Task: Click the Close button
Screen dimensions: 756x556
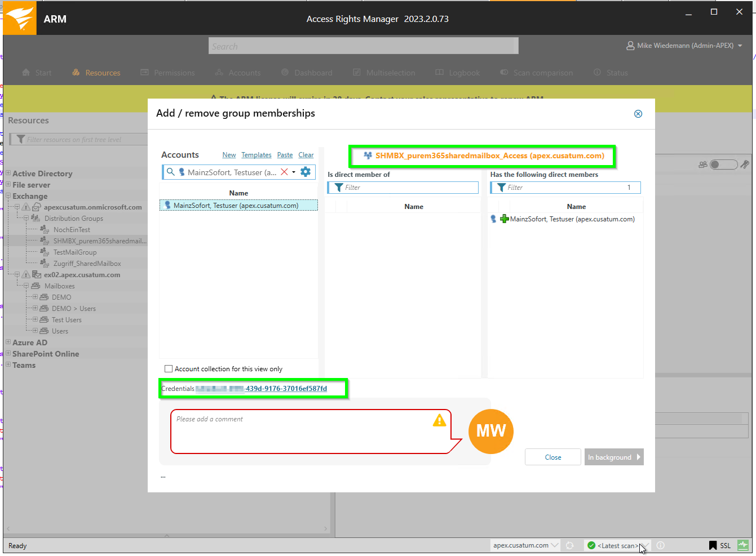Action: pyautogui.click(x=553, y=457)
